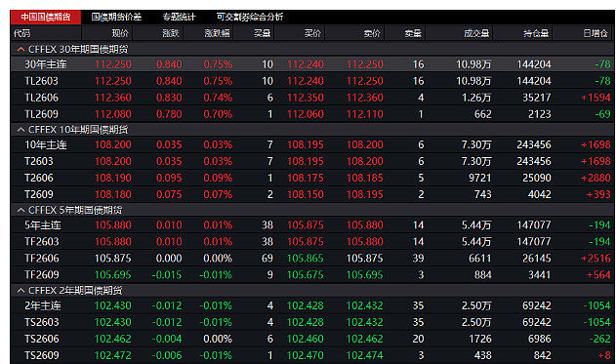The height and width of the screenshot is (364, 616).
Task: Click TS2606 volume 1726
Action: [x=480, y=339]
